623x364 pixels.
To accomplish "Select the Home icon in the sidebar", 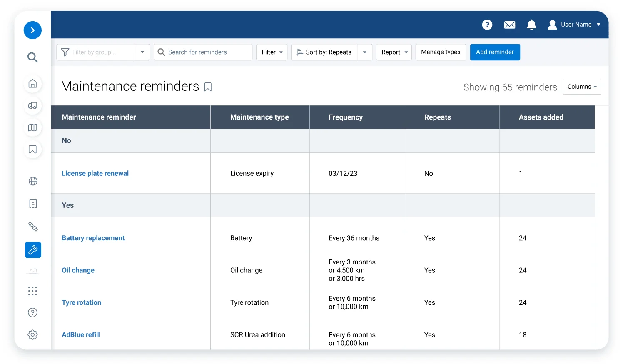I will tap(32, 84).
